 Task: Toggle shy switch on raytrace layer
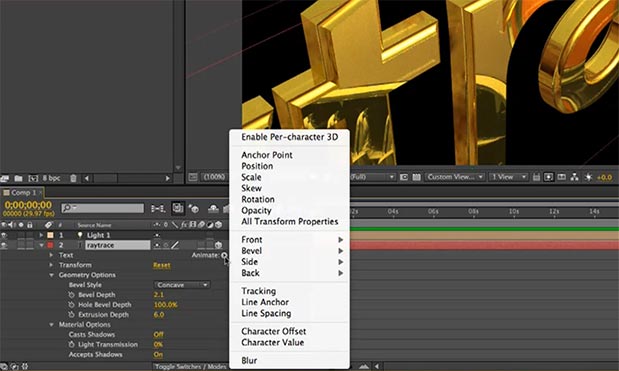point(157,245)
